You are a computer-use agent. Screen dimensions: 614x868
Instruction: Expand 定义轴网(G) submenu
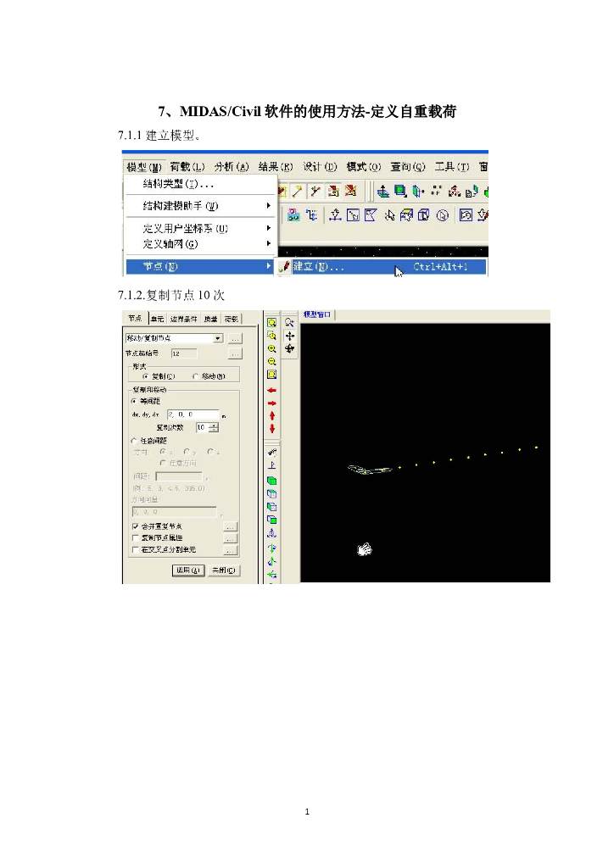[200, 243]
